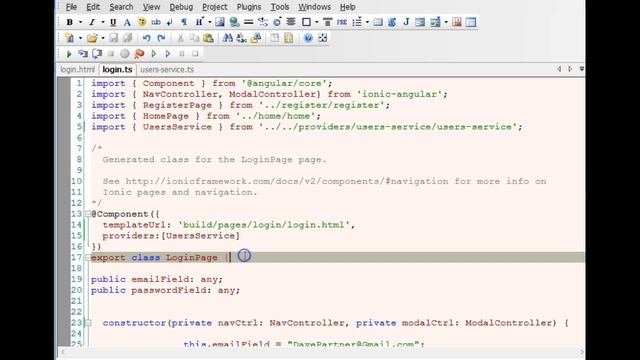Screen dimensions: 640x360
Task: Open dropdown arrow beside box icon
Action: coord(316,22)
